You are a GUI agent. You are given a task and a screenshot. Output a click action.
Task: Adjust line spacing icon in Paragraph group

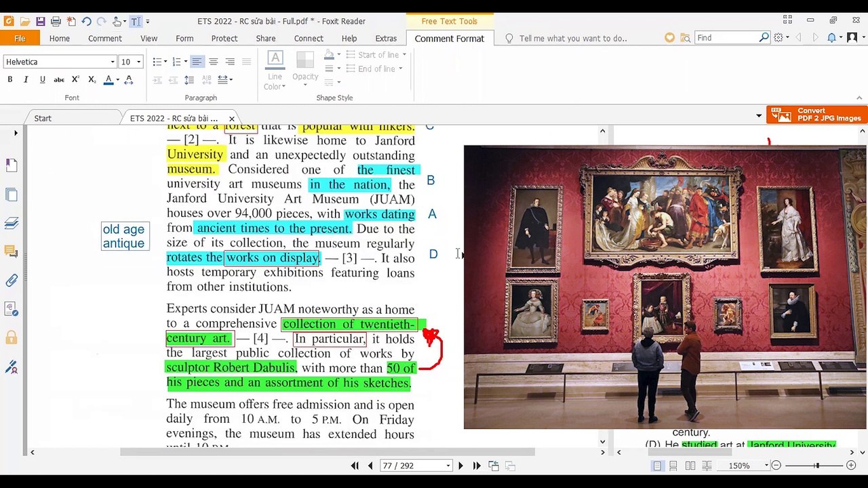pos(189,79)
